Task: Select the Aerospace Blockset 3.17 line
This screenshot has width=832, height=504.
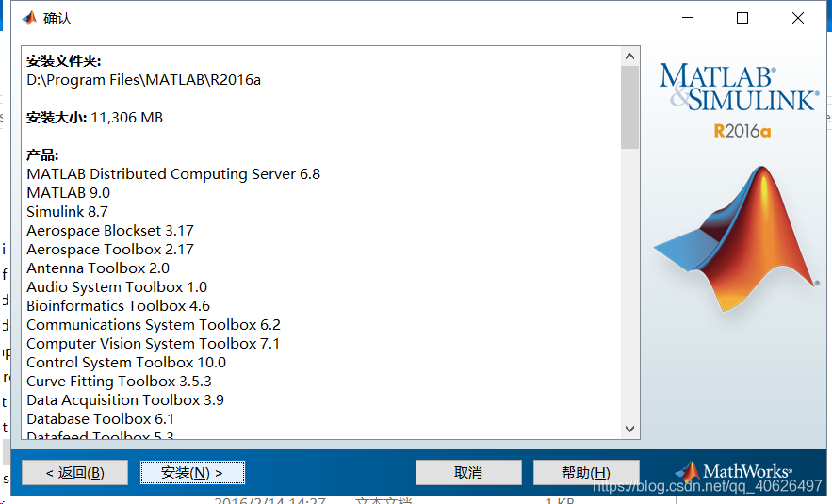Action: point(110,231)
